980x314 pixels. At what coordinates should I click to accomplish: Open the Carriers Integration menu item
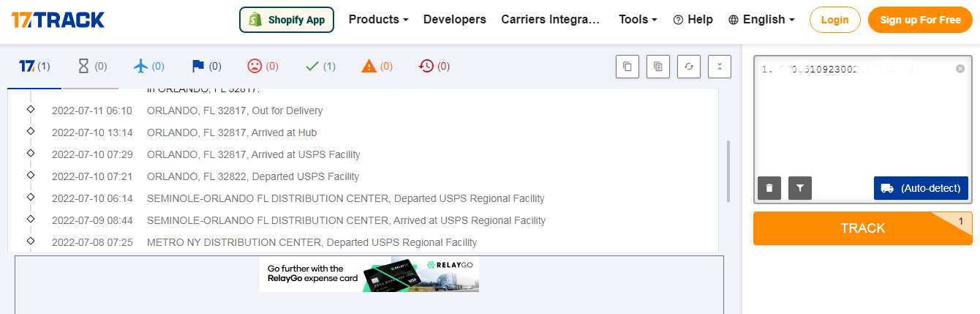point(551,20)
